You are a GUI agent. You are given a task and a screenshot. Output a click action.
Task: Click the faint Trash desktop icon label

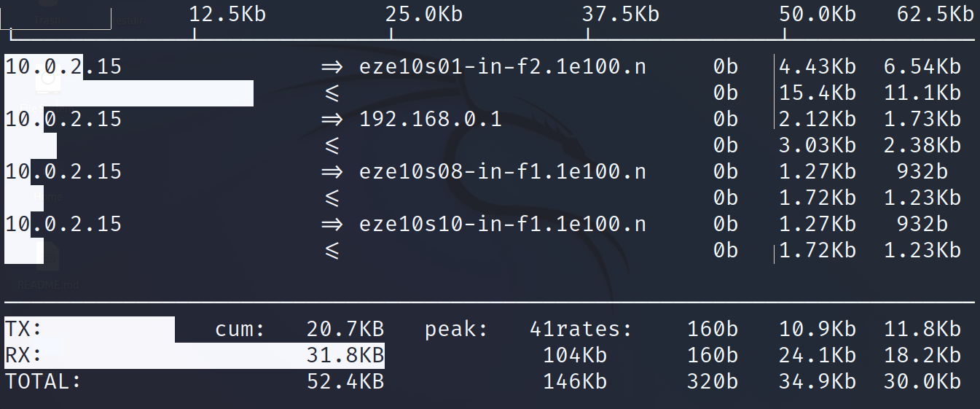(46, 20)
